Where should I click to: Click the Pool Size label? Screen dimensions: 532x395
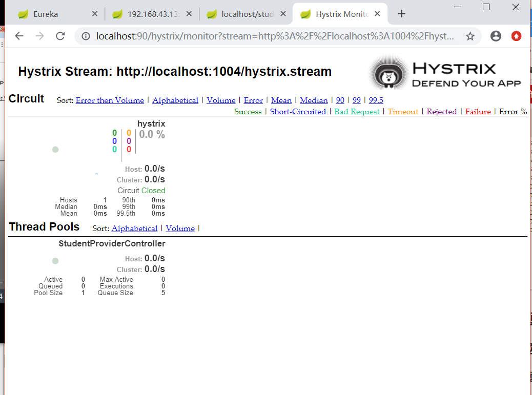point(48,293)
